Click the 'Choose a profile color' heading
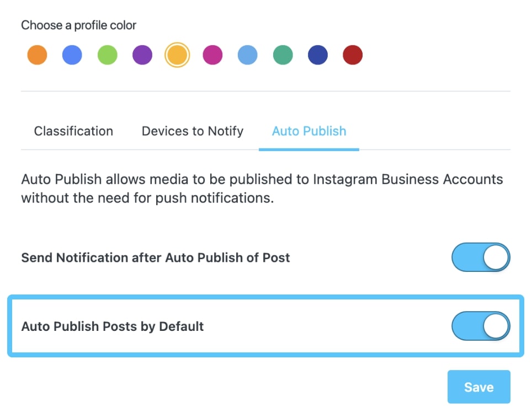 79,25
